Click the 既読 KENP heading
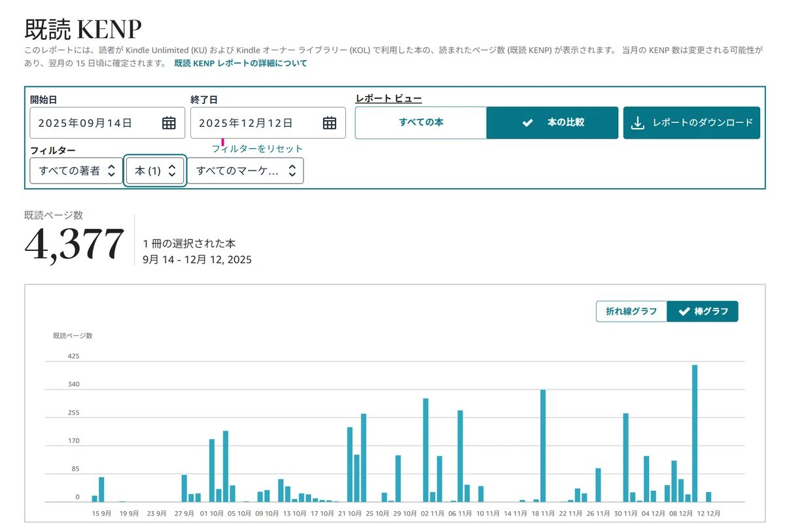785x532 pixels. (83, 29)
